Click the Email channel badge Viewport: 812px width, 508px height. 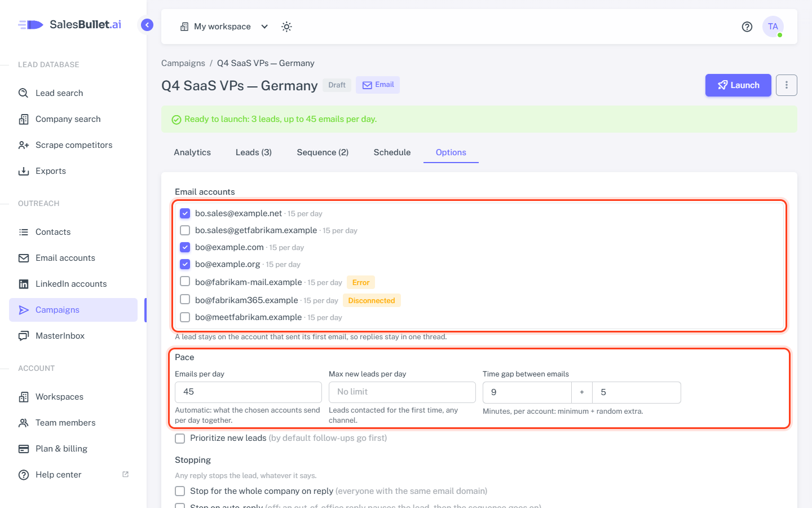(378, 85)
